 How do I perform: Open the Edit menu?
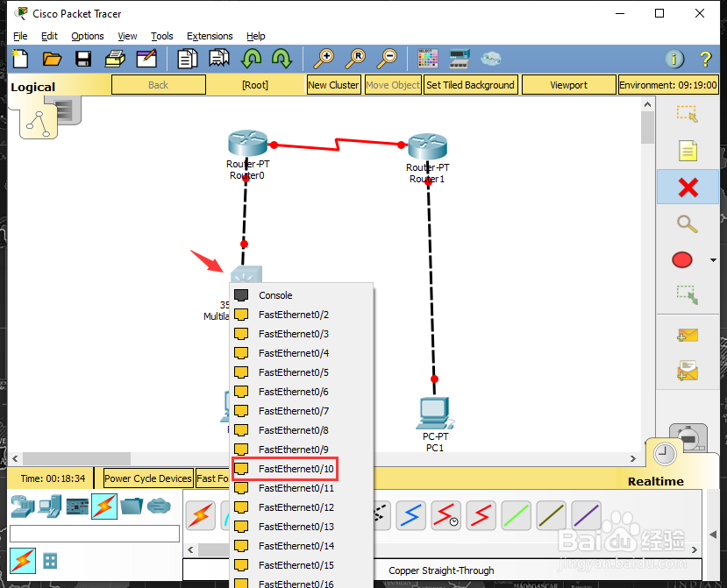(x=49, y=36)
